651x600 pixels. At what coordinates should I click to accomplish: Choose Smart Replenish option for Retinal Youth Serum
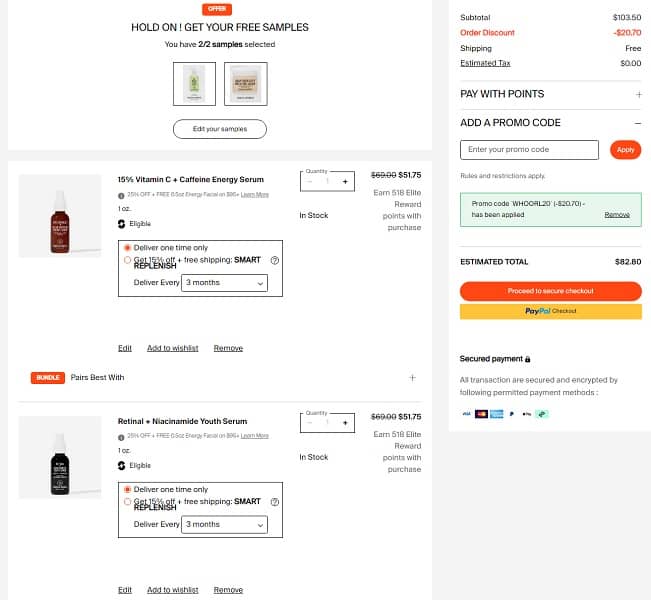127,502
